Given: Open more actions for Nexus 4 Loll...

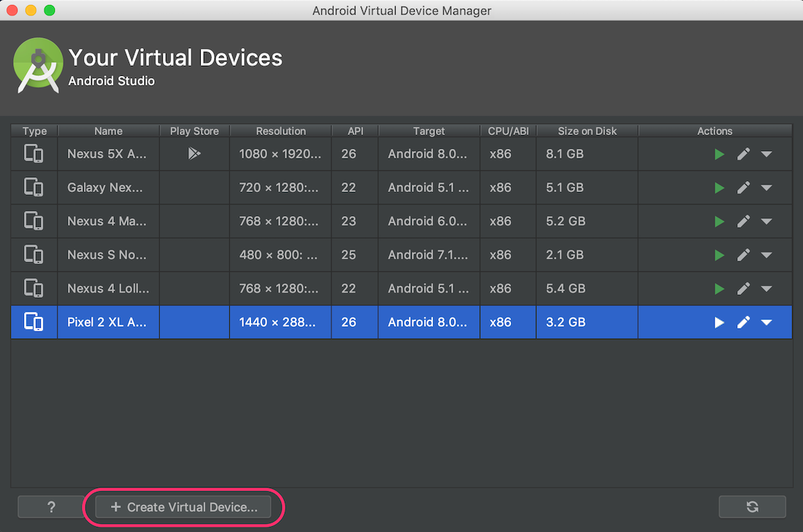Looking at the screenshot, I should click(766, 289).
